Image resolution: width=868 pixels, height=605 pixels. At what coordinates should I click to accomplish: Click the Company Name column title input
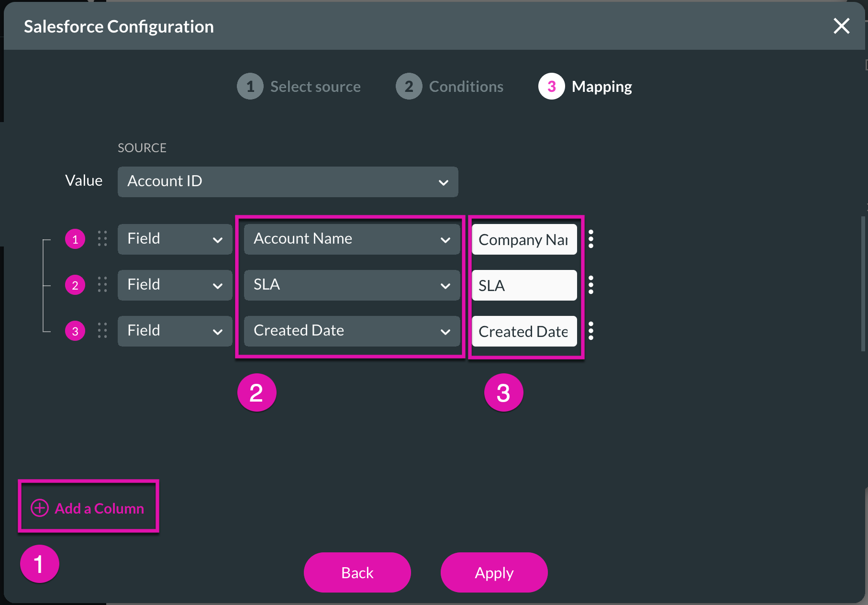pos(524,239)
